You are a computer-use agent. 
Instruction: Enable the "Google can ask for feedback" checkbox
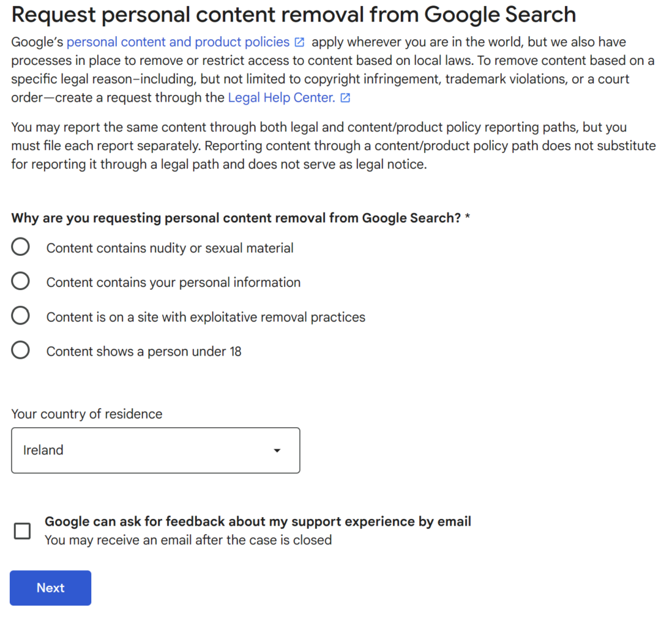click(x=22, y=531)
